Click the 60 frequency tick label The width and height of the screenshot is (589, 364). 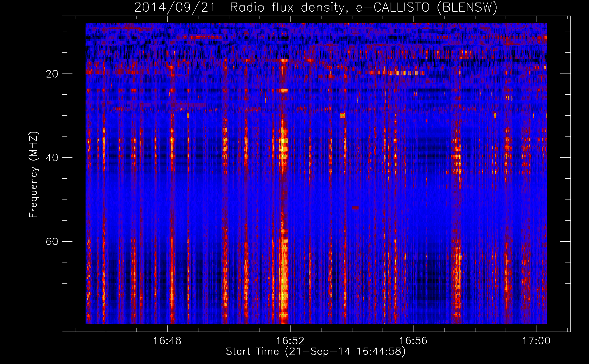[x=52, y=242]
